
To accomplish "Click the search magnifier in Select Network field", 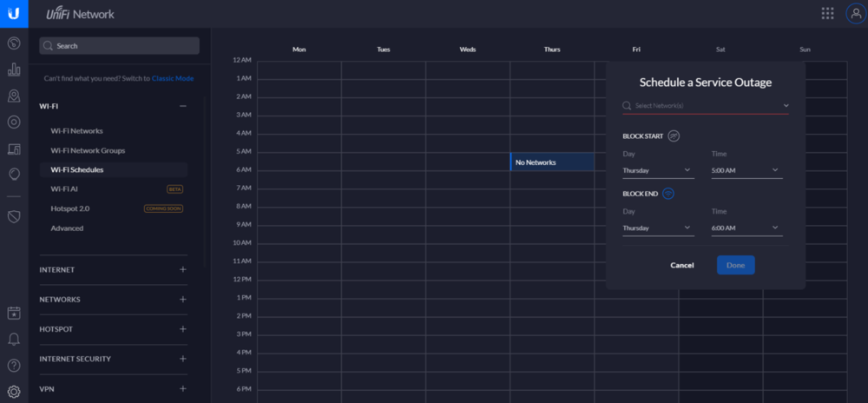I will (x=627, y=105).
